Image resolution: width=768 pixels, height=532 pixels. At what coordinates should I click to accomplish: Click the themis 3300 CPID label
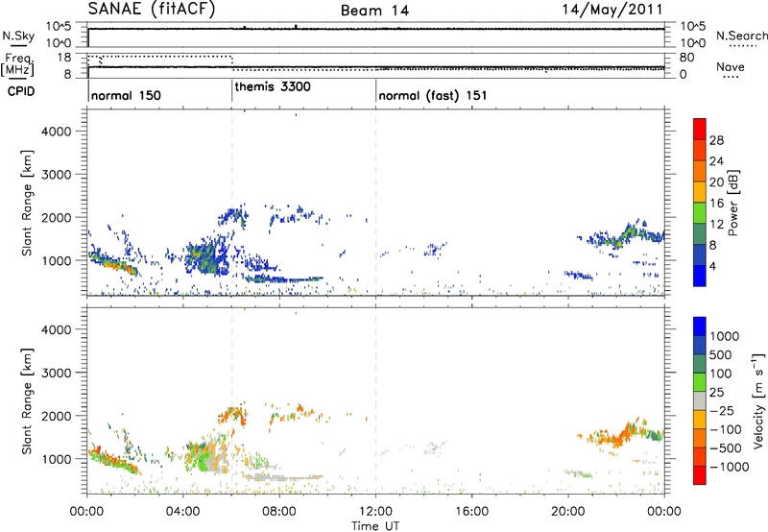tap(273, 86)
